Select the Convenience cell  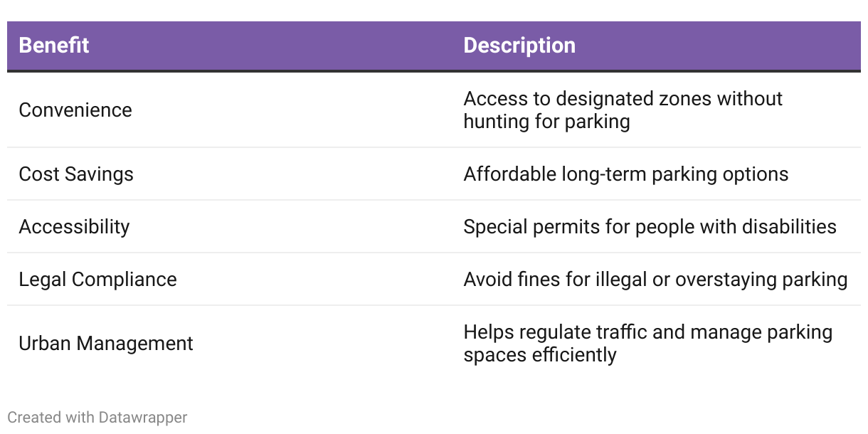75,110
